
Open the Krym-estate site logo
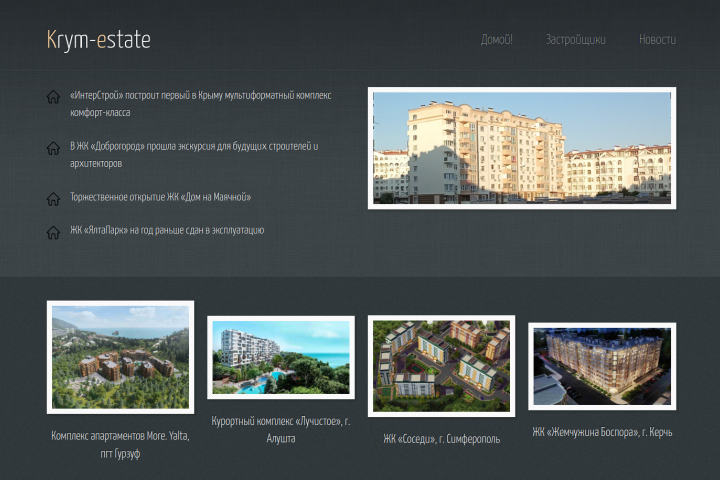[x=99, y=40]
